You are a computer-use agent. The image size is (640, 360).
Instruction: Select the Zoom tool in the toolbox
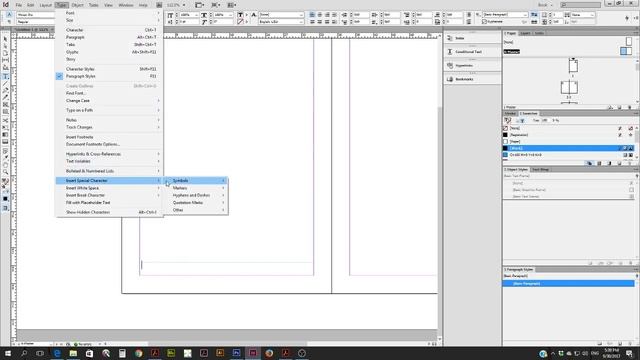coord(5,172)
